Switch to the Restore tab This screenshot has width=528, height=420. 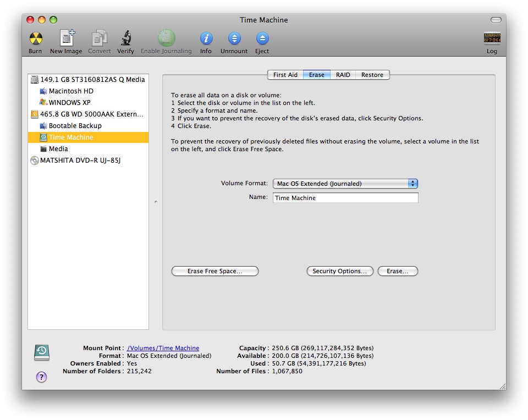tap(372, 75)
